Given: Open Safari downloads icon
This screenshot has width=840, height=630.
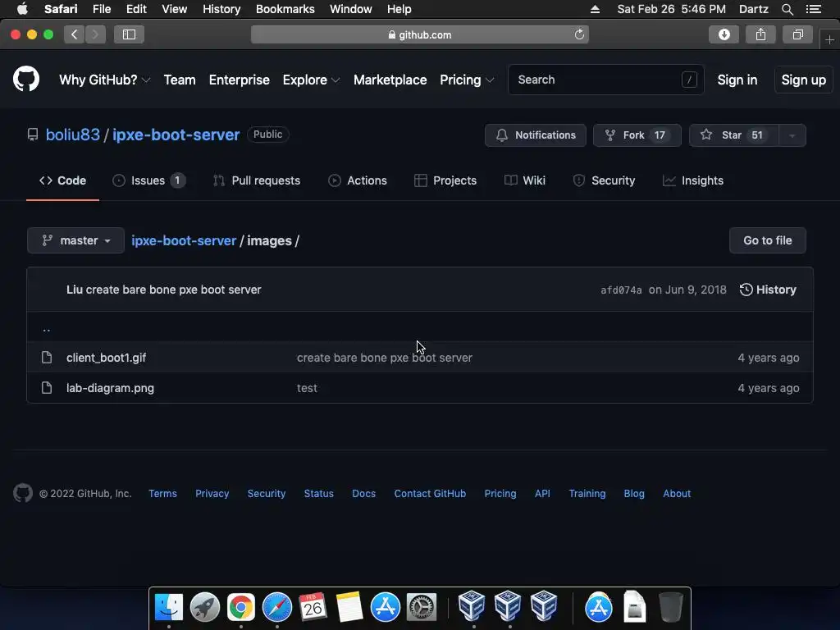Looking at the screenshot, I should 724,34.
